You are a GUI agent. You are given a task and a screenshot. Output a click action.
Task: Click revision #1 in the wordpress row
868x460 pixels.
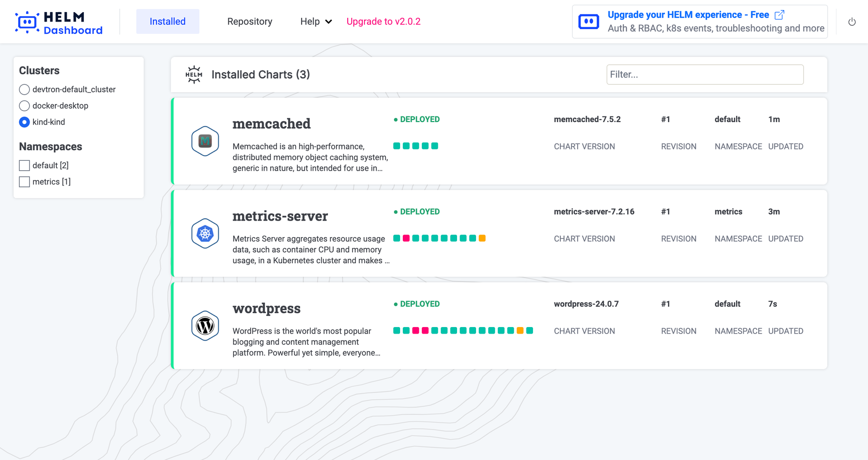(x=666, y=304)
